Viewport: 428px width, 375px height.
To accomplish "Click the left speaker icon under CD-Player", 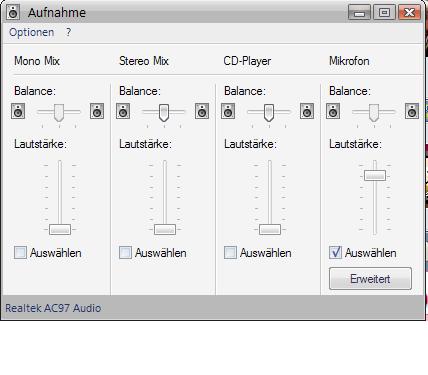I will point(228,111).
